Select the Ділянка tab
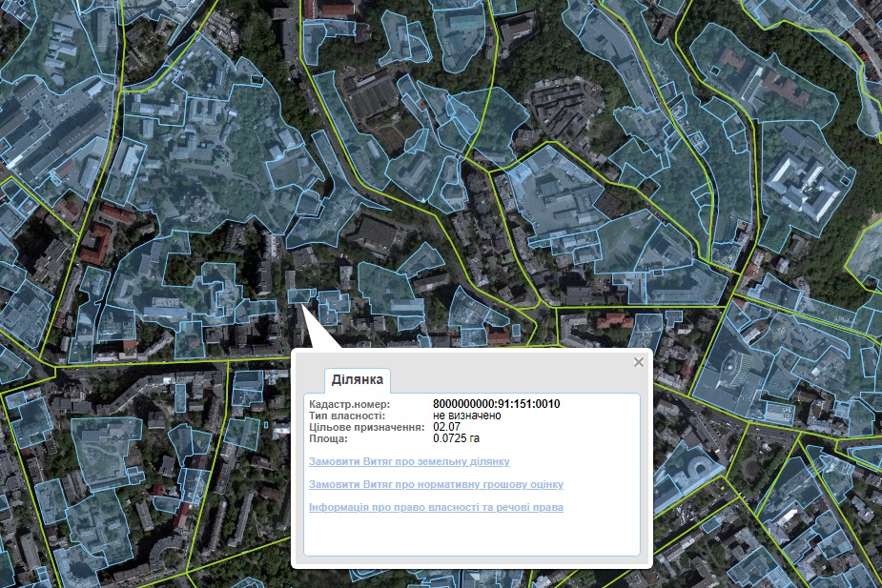Image resolution: width=882 pixels, height=588 pixels. click(358, 380)
